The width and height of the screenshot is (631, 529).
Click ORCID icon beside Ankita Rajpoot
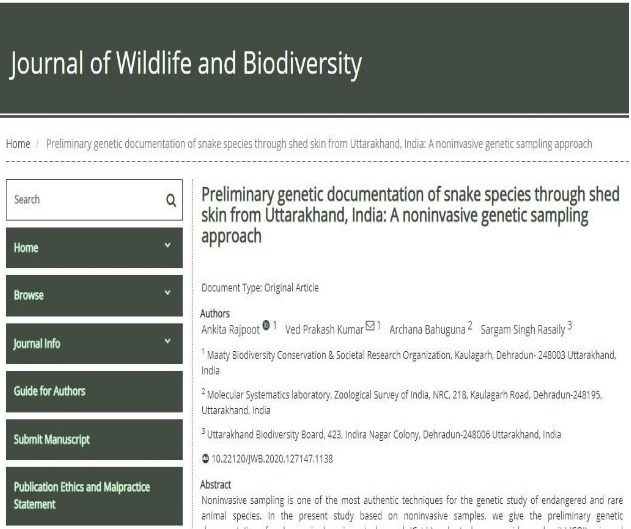click(267, 324)
